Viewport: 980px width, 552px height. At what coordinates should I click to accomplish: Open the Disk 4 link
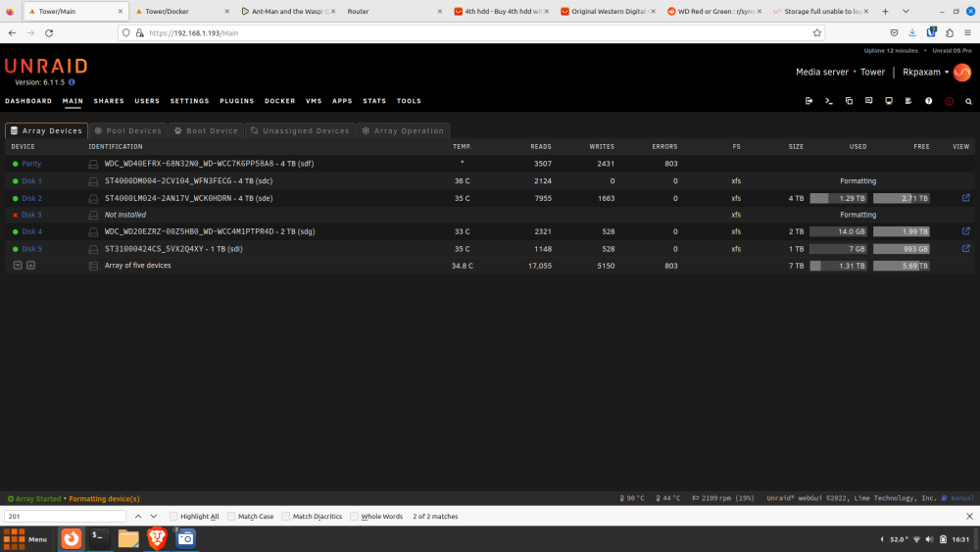coord(32,231)
